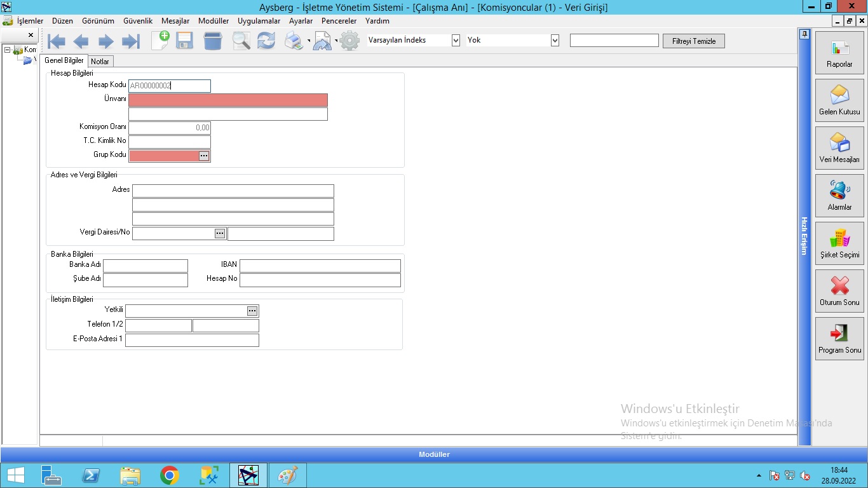The width and height of the screenshot is (868, 488).
Task: Go to the first record arrow
Action: [57, 42]
